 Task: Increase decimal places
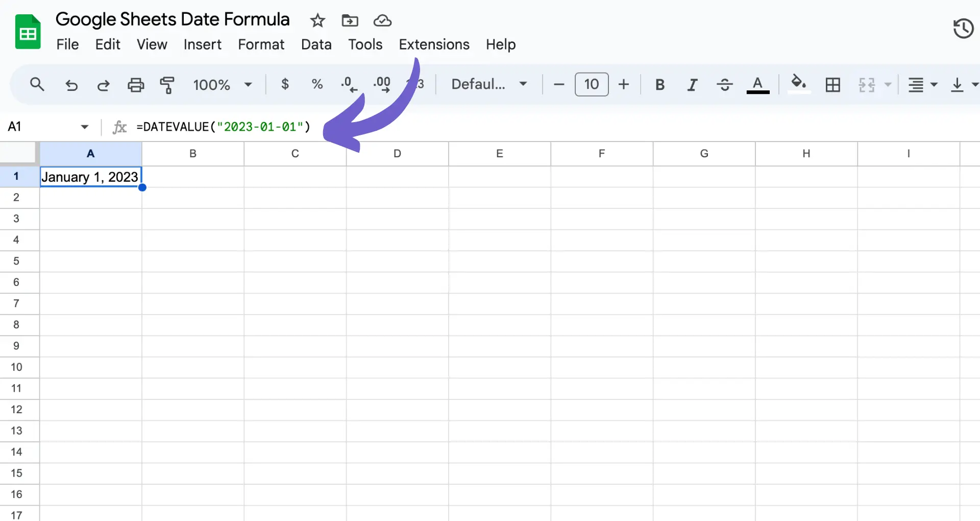coord(382,84)
